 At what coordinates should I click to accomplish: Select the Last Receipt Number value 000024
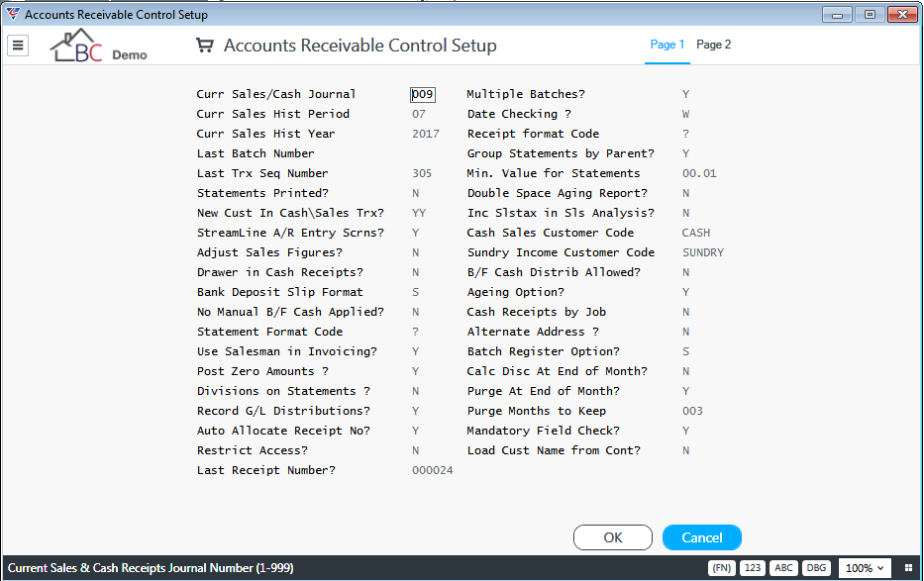coord(433,470)
